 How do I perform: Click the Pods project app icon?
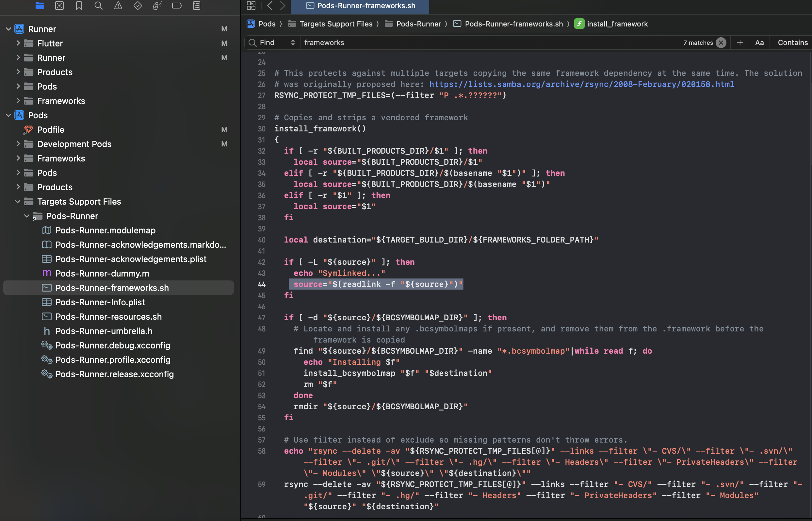click(x=19, y=115)
